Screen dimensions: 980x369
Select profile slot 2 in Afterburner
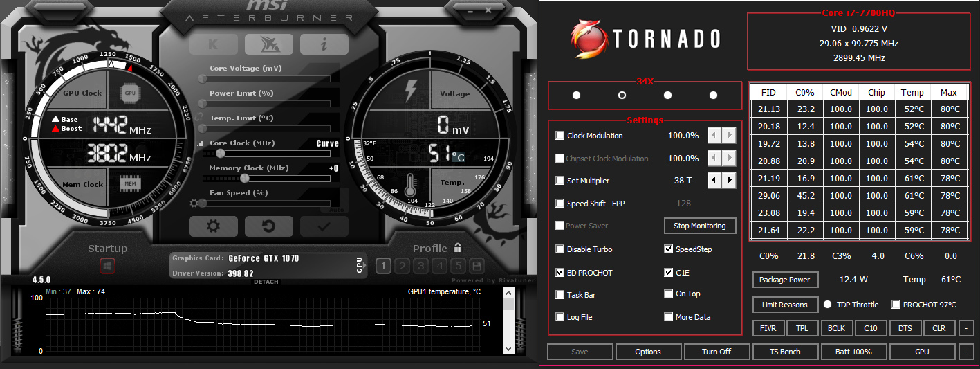pos(402,266)
